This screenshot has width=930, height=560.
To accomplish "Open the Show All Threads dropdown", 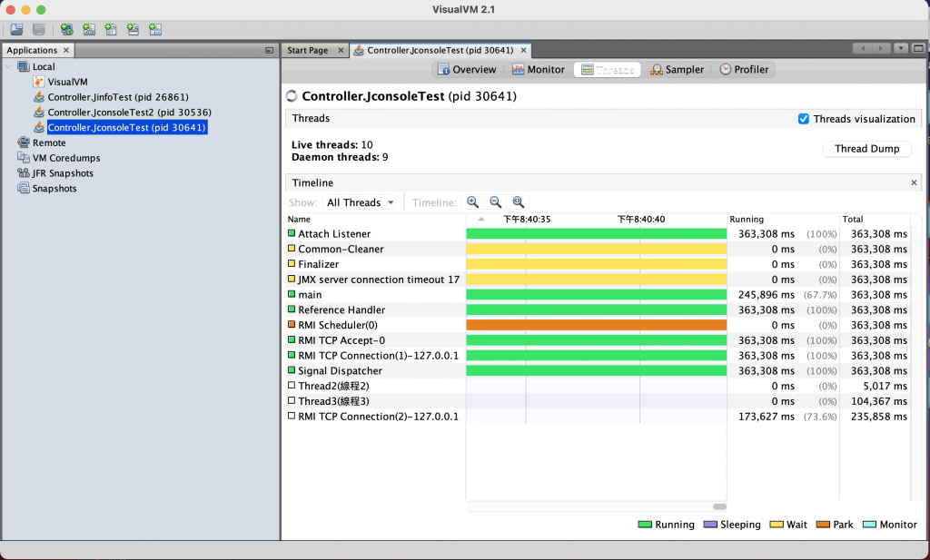I will pyautogui.click(x=360, y=202).
